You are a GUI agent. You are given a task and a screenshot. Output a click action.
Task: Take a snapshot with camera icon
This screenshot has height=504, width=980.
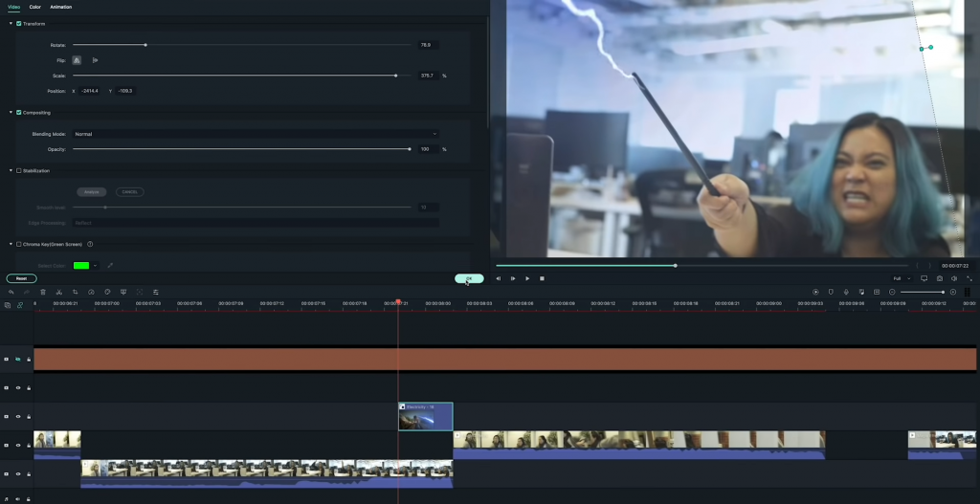point(940,278)
